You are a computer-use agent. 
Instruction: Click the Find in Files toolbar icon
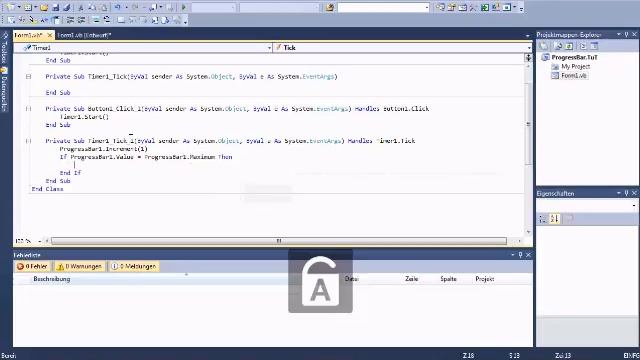330,7
